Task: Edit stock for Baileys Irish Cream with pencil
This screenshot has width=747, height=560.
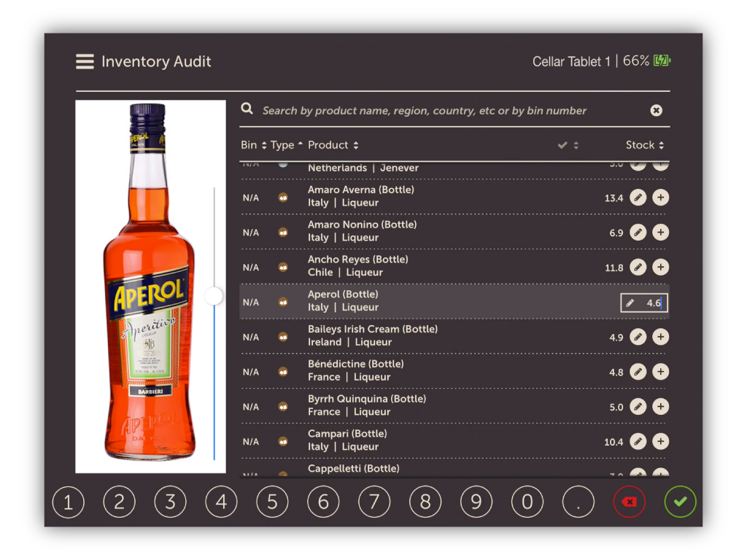Action: tap(638, 337)
